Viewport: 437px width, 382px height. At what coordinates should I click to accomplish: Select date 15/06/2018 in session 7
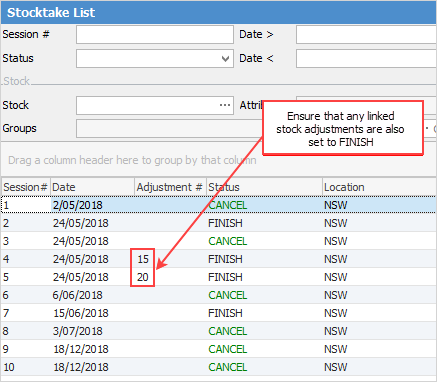click(x=81, y=313)
